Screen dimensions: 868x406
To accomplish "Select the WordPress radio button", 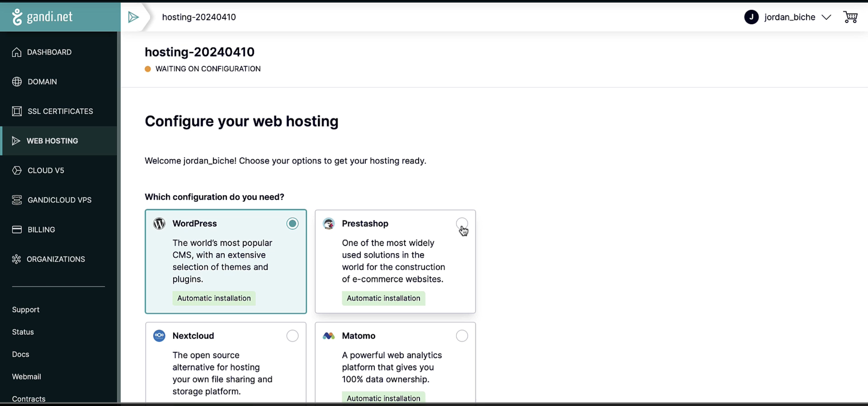I will pos(292,224).
